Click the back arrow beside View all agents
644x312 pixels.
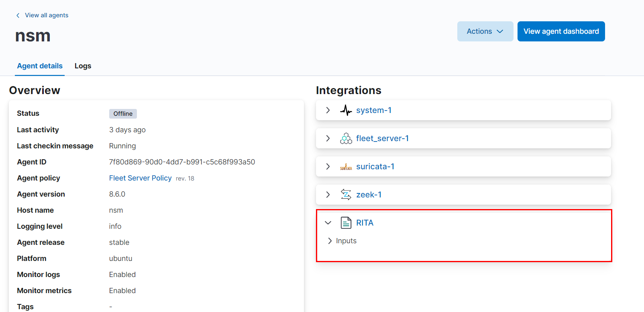click(18, 15)
